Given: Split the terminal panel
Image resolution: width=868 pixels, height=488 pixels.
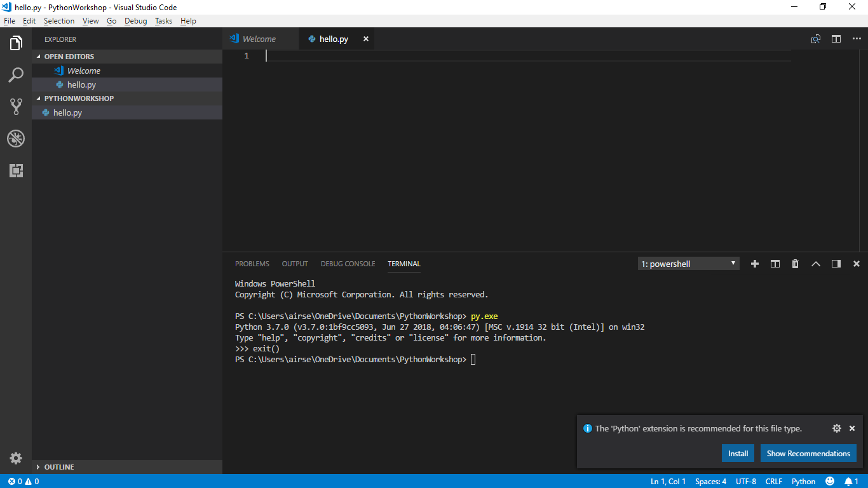Looking at the screenshot, I should pyautogui.click(x=775, y=264).
